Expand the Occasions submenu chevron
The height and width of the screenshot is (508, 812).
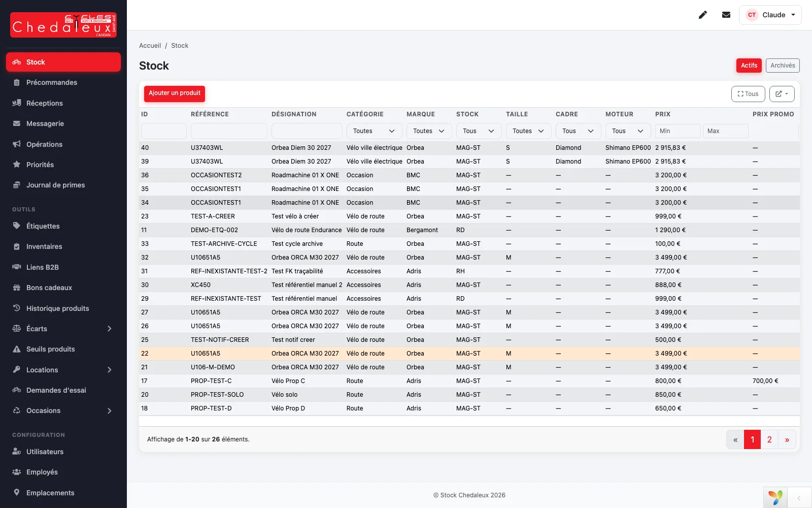coord(110,410)
